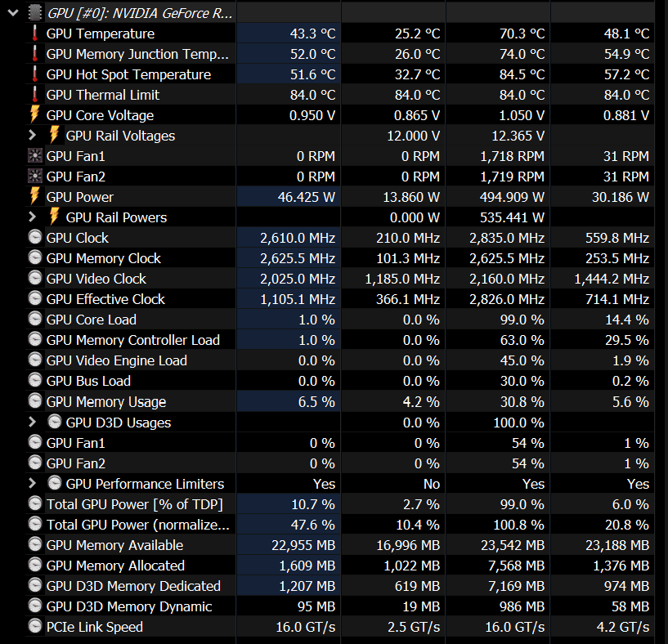The height and width of the screenshot is (644, 668).
Task: Click lightning bolt icon beside GPU Rail Voltages
Action: coord(54,135)
